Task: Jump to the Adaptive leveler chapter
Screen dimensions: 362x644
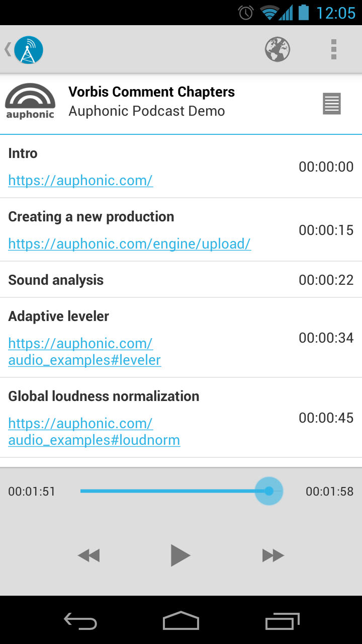Action: tap(181, 338)
